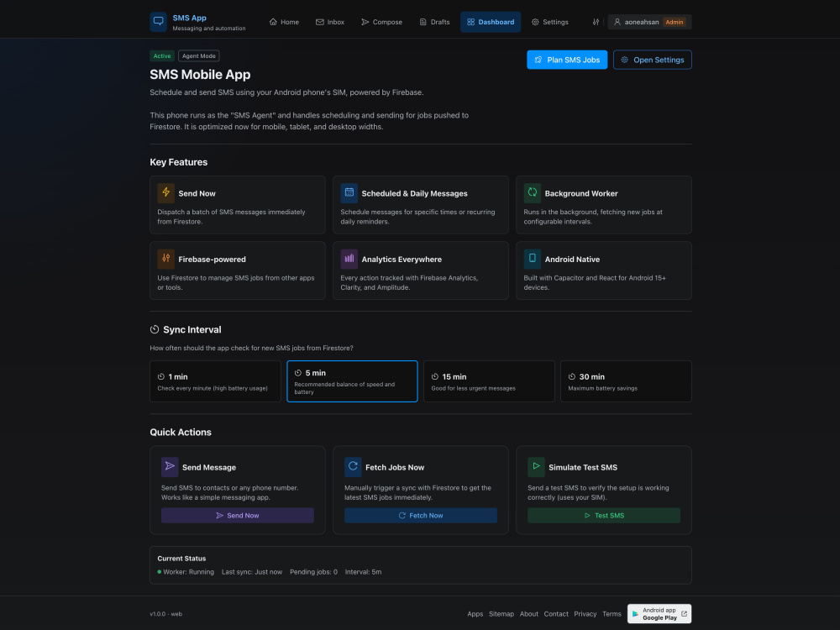Open the sliders icon beside the username
The image size is (840, 630).
point(596,22)
